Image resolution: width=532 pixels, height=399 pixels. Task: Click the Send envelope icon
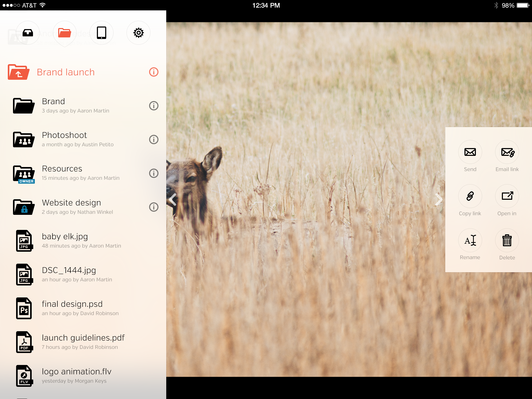click(x=470, y=152)
